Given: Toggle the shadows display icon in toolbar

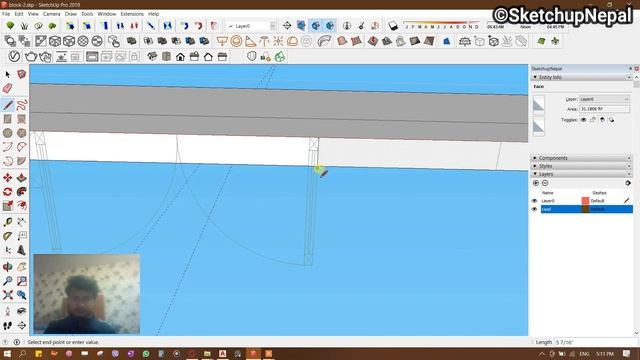Looking at the screenshot, I should tap(393, 26).
